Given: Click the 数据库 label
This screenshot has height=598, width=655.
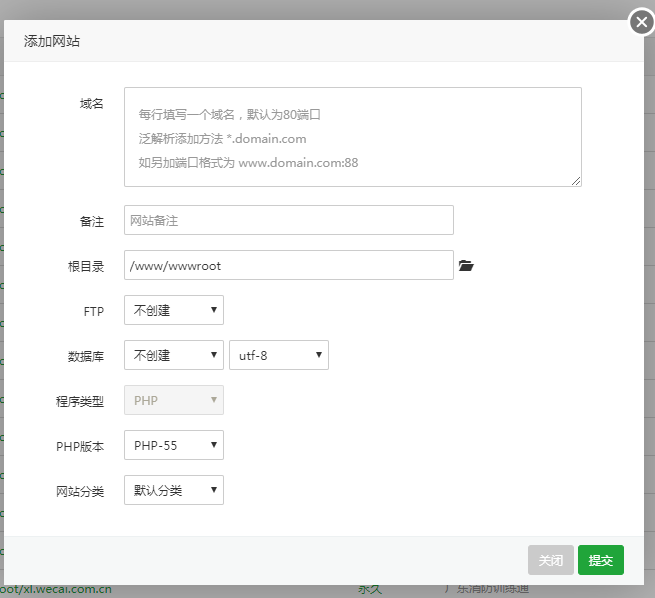Looking at the screenshot, I should 86,356.
